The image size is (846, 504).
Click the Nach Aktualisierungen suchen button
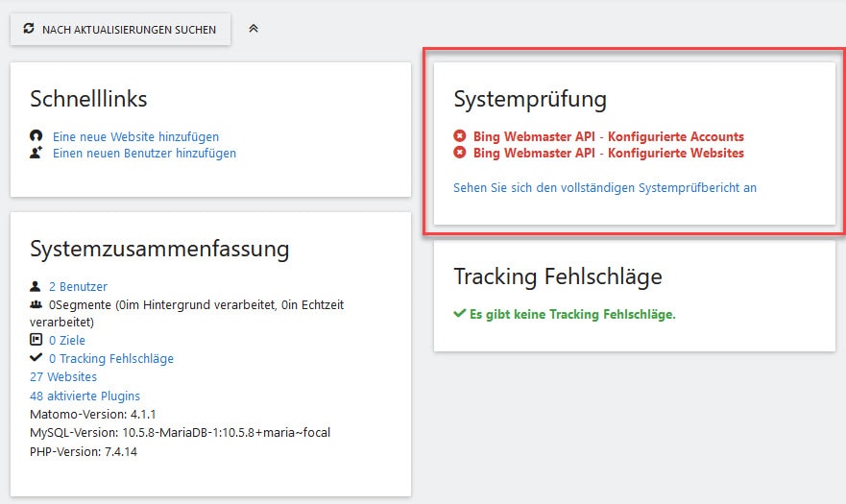(120, 29)
